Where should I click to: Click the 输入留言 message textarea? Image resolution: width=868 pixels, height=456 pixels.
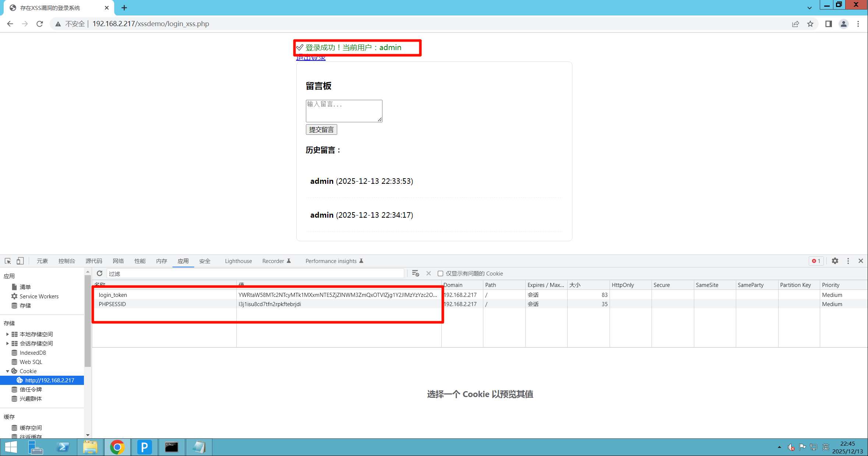coord(344,111)
